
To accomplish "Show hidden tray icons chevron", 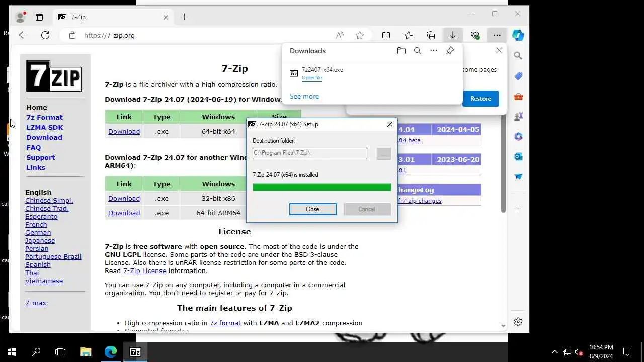I will [x=555, y=352].
